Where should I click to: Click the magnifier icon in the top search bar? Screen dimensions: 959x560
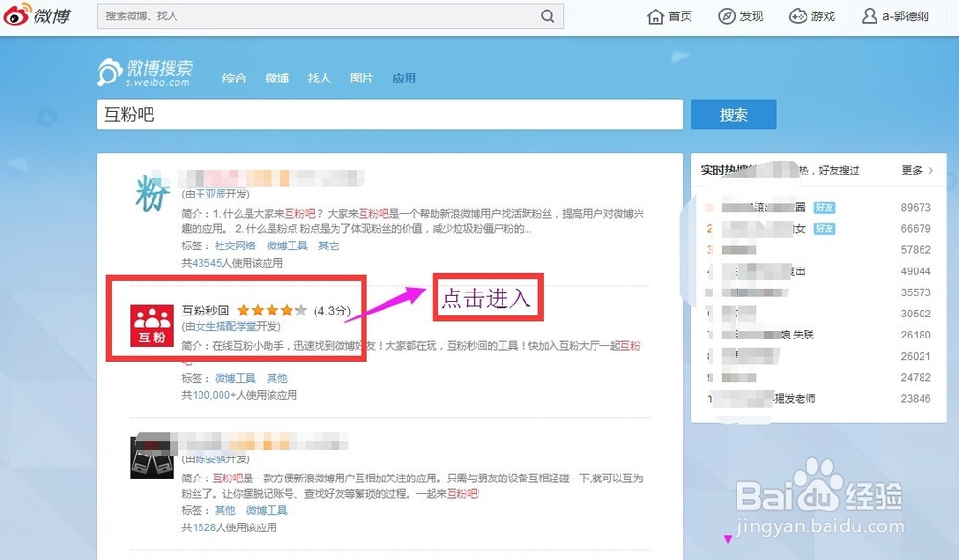coord(548,16)
